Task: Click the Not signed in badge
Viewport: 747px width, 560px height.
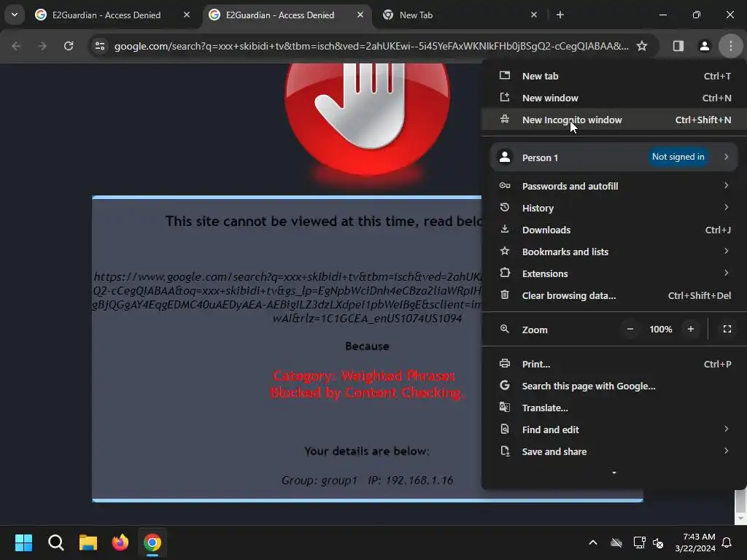Action: coord(678,157)
